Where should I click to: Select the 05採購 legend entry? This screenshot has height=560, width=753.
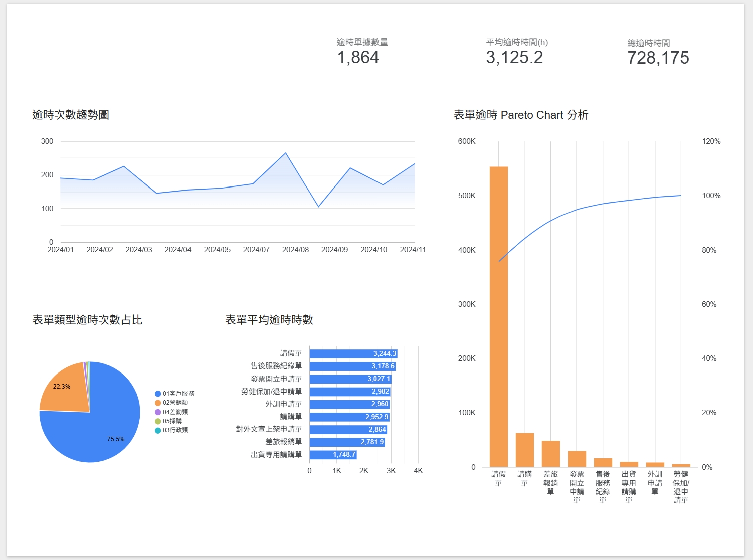click(x=172, y=421)
